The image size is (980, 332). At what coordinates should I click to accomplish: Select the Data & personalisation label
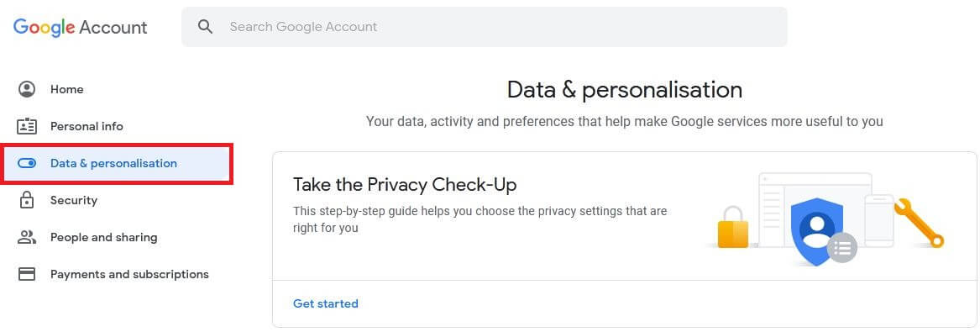tap(113, 163)
